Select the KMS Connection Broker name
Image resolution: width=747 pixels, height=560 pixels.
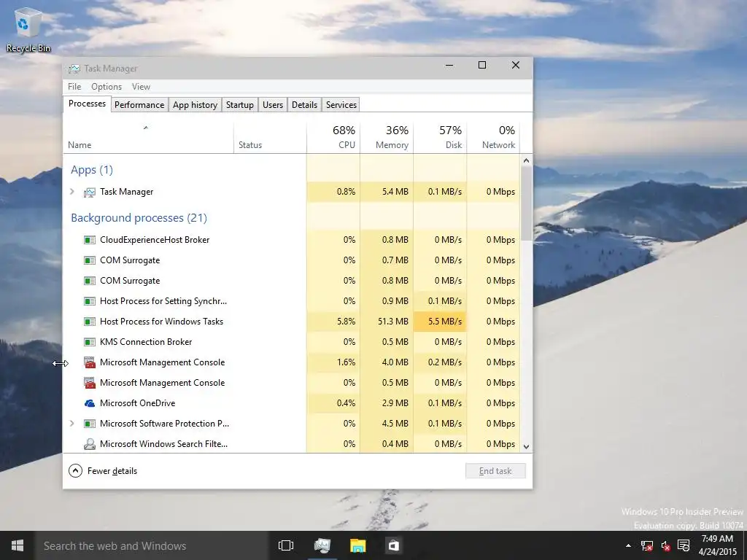146,343
